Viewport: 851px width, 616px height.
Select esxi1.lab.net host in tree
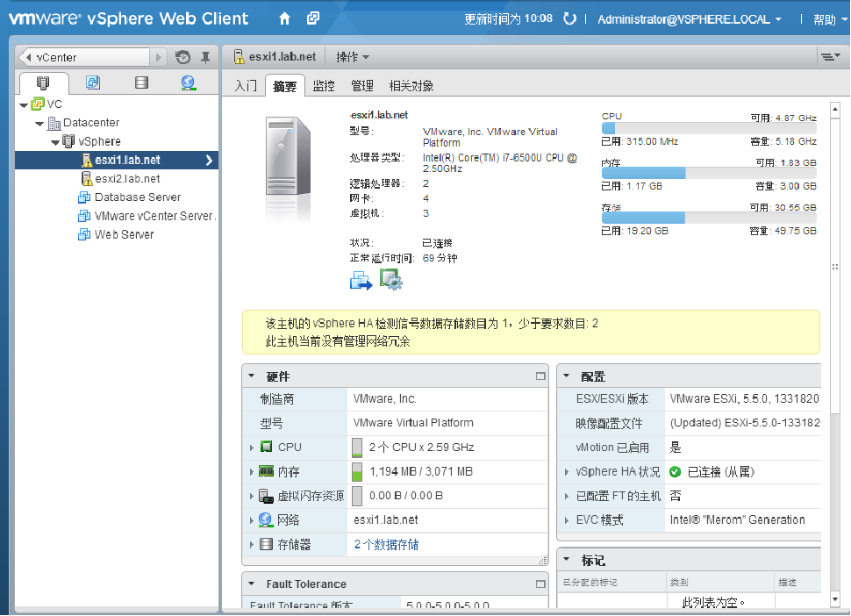coord(117,160)
